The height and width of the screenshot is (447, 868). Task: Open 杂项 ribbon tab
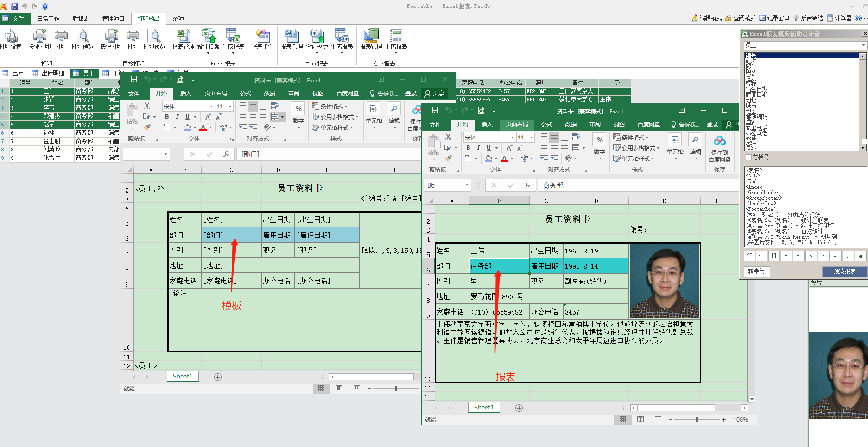click(x=178, y=19)
